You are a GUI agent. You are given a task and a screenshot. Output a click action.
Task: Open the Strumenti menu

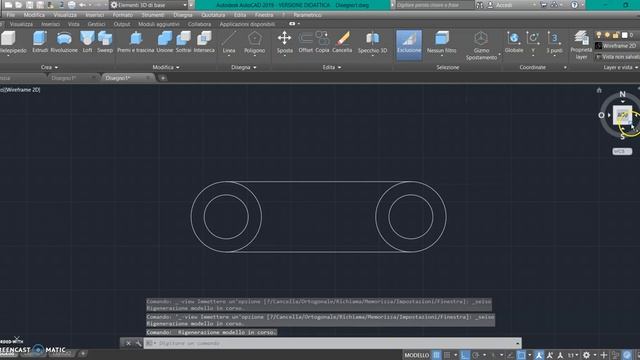[x=153, y=15]
